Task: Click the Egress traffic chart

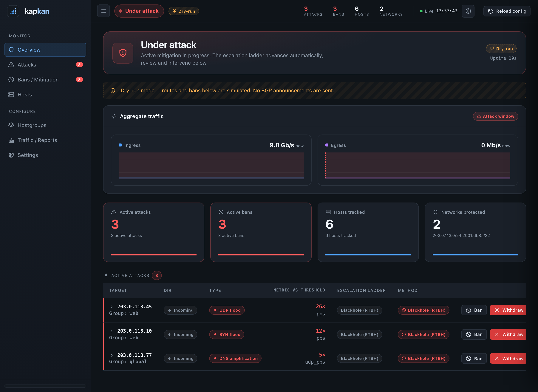Action: [x=418, y=166]
